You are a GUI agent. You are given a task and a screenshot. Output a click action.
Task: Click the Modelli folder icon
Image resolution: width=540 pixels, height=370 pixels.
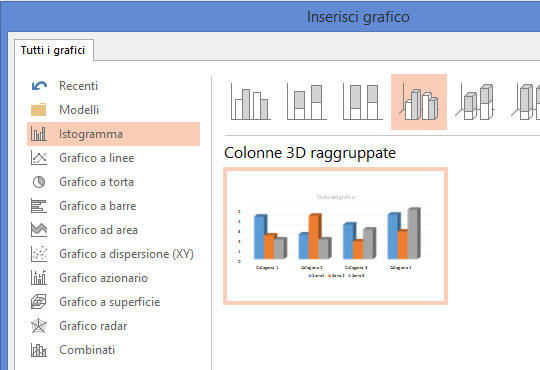tap(39, 110)
